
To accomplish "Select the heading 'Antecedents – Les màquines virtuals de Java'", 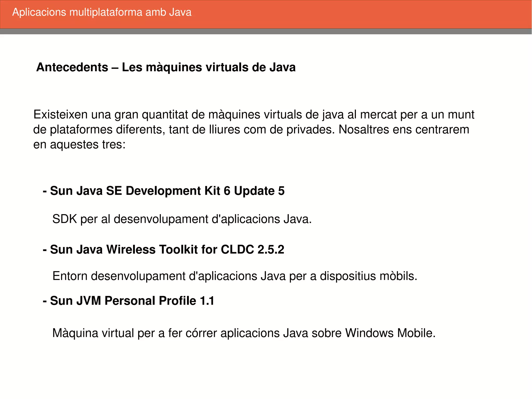I will (166, 67).
